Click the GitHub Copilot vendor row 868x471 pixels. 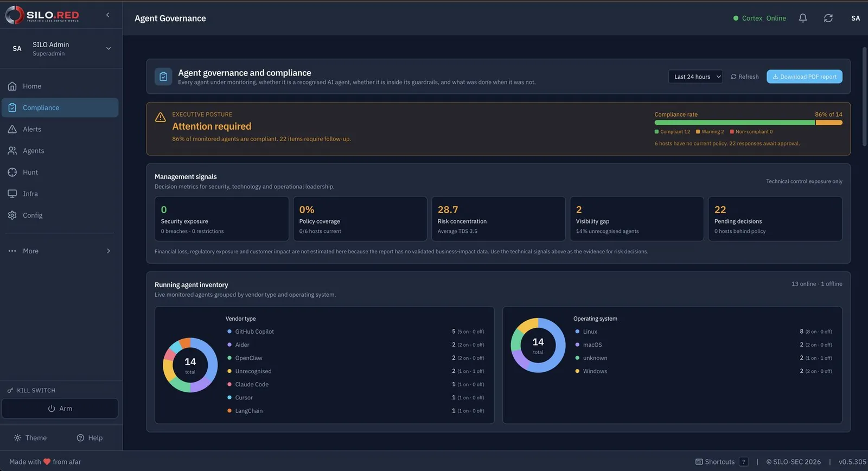[356, 332]
